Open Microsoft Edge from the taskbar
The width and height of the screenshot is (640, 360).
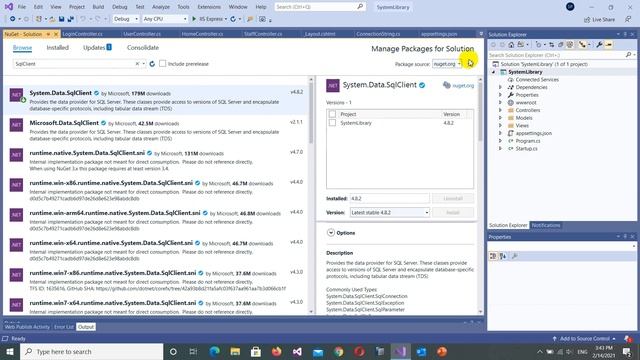pos(214,351)
